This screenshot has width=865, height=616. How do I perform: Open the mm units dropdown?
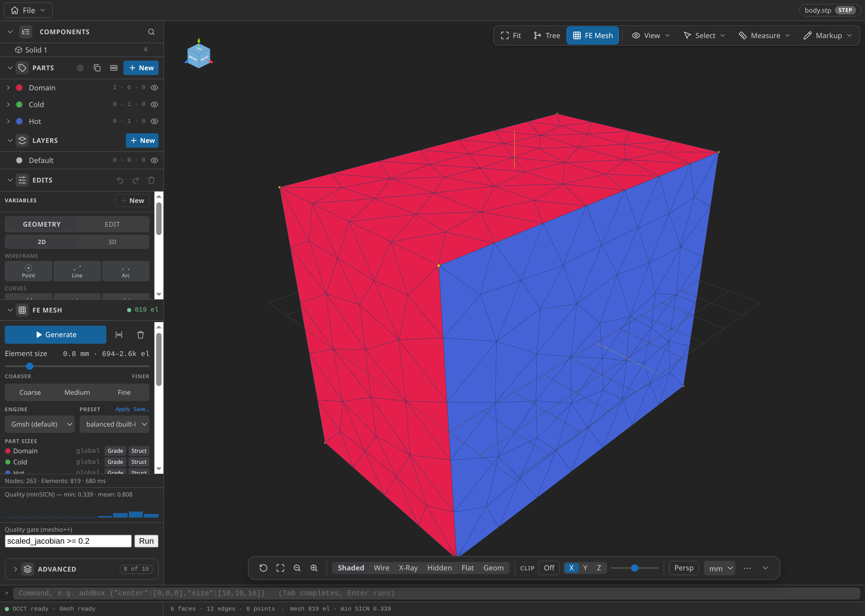coord(720,568)
